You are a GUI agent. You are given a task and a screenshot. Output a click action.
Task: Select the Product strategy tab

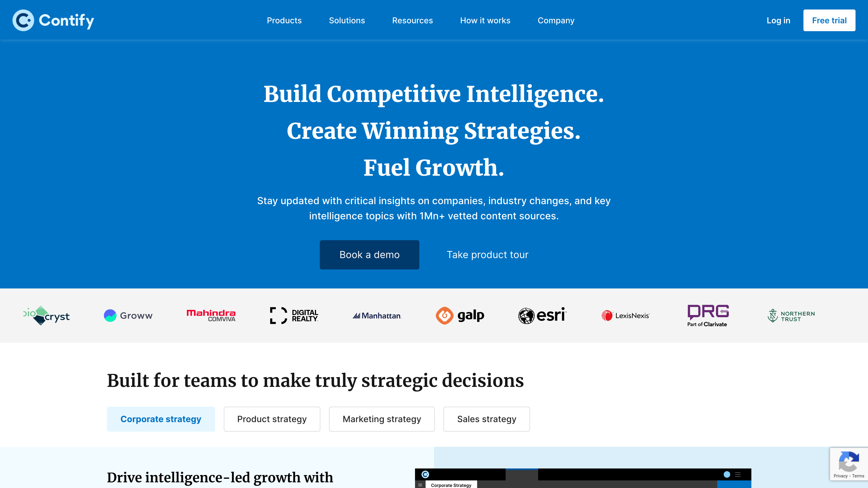pyautogui.click(x=271, y=419)
